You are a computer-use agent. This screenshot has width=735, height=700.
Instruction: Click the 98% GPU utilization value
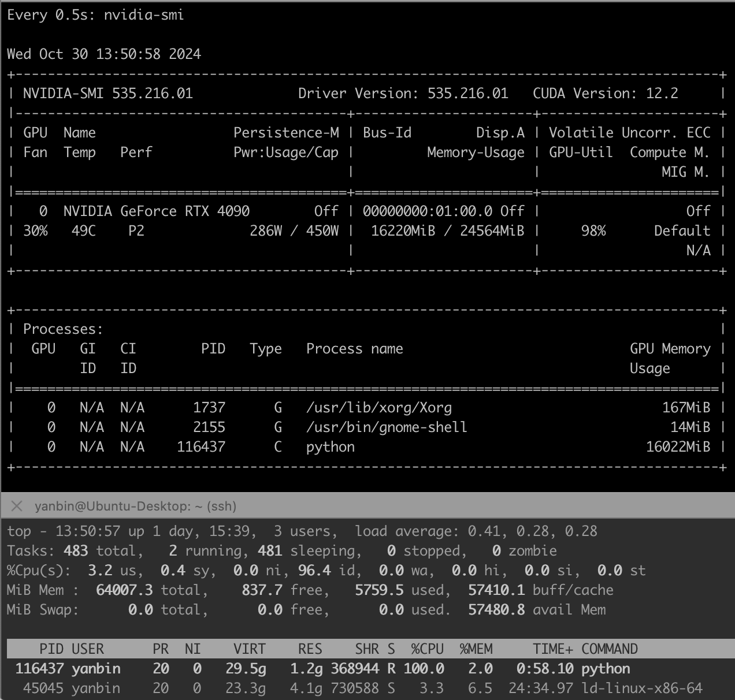pyautogui.click(x=593, y=231)
